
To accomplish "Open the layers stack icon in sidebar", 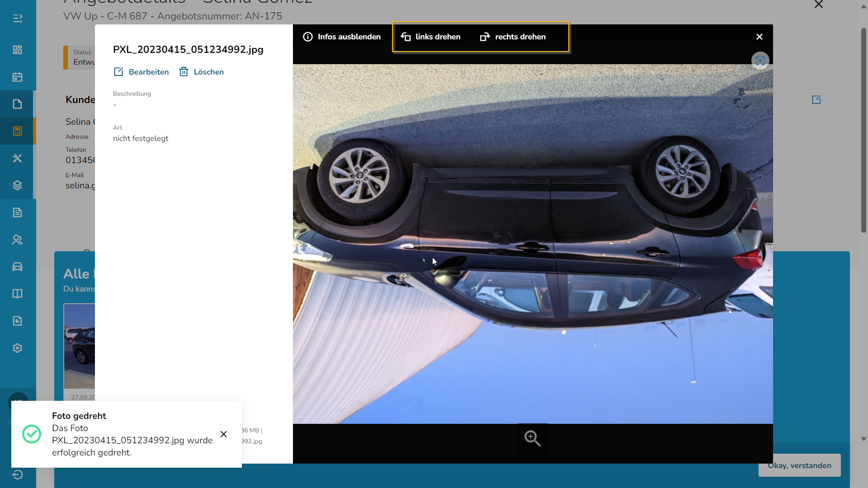I will click(18, 185).
